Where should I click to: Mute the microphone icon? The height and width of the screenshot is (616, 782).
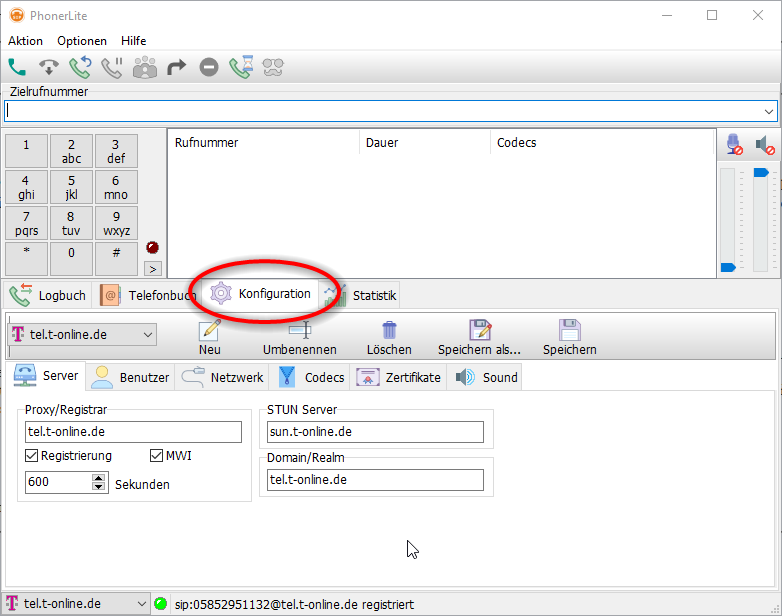[x=735, y=145]
